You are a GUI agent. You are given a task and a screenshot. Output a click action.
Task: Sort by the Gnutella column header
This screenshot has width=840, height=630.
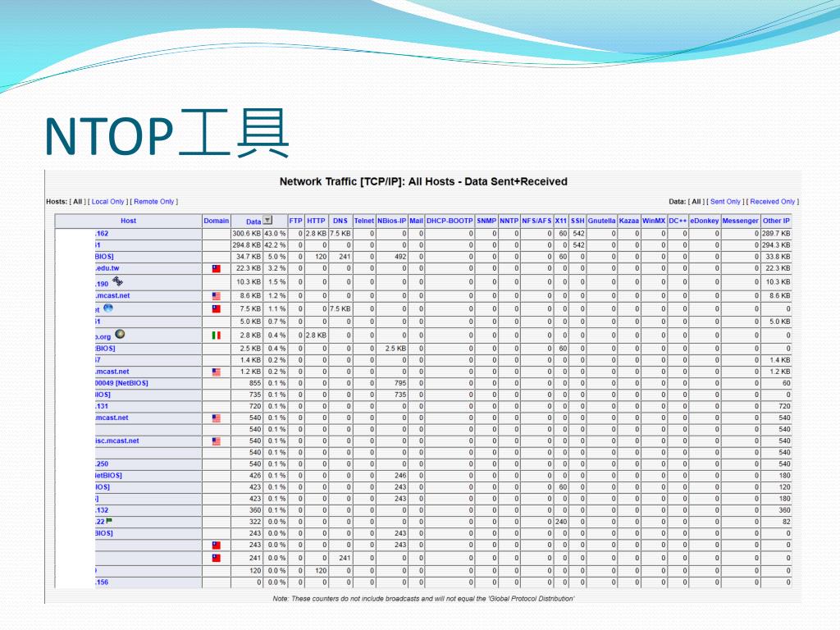click(x=601, y=221)
